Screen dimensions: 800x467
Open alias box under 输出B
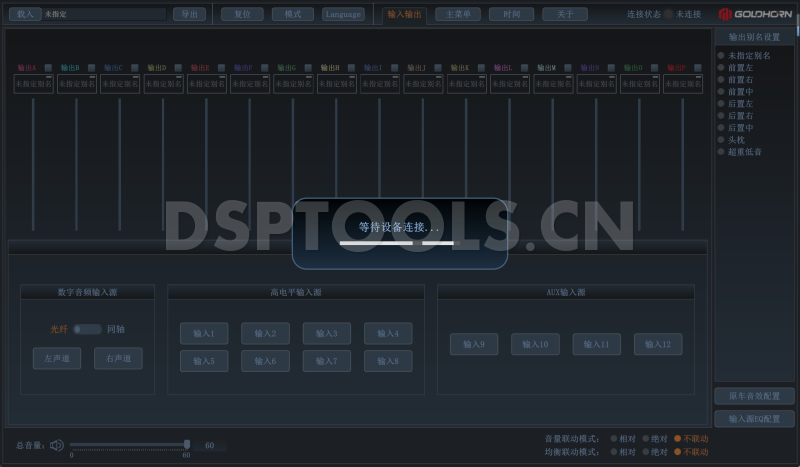click(x=77, y=84)
